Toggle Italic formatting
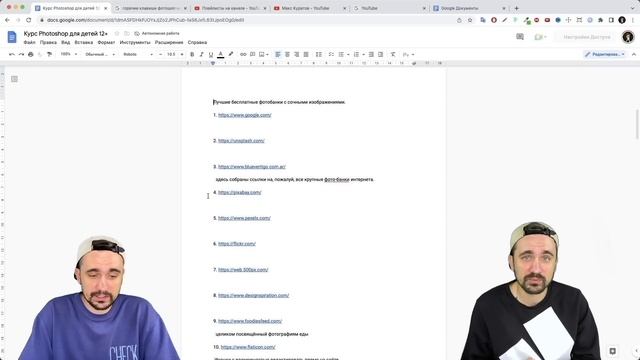 click(x=201, y=54)
